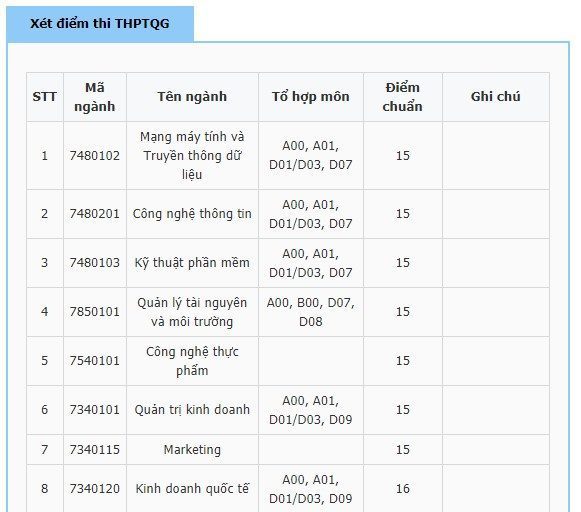Click the score 16 cell
Image resolution: width=581 pixels, height=512 pixels.
point(403,489)
